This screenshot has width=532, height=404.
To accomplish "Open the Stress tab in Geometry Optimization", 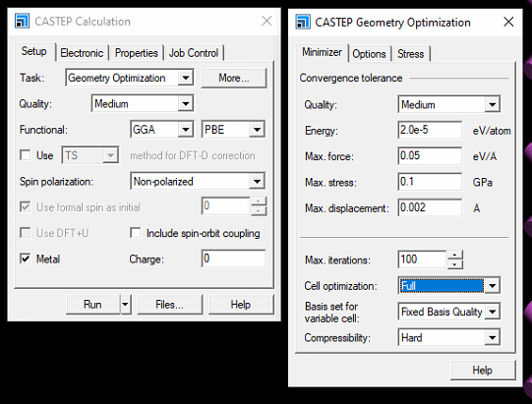I will tap(410, 54).
